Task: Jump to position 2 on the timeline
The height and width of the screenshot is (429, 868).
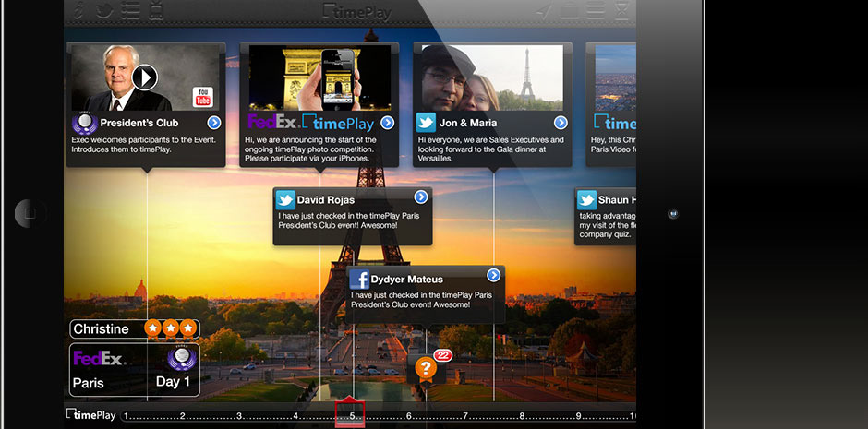Action: pyautogui.click(x=182, y=416)
